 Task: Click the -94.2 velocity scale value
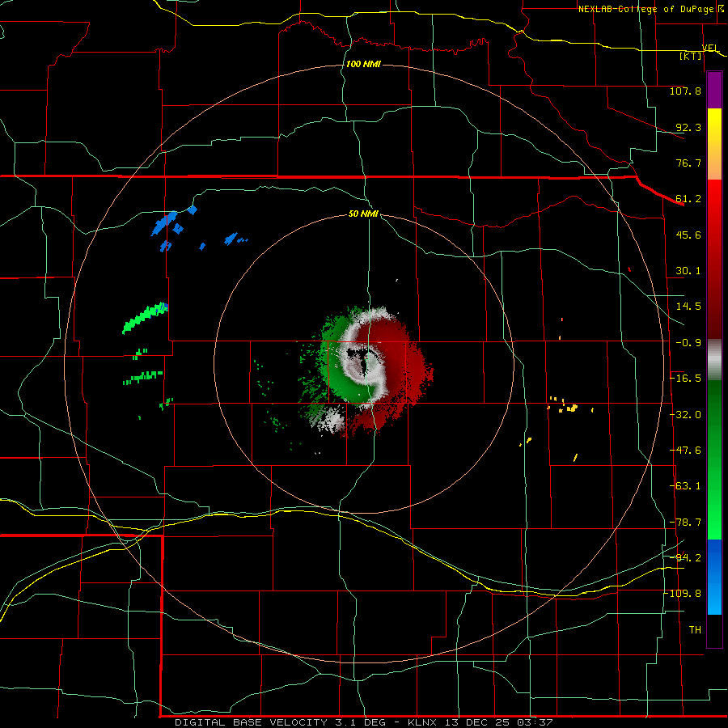point(685,557)
